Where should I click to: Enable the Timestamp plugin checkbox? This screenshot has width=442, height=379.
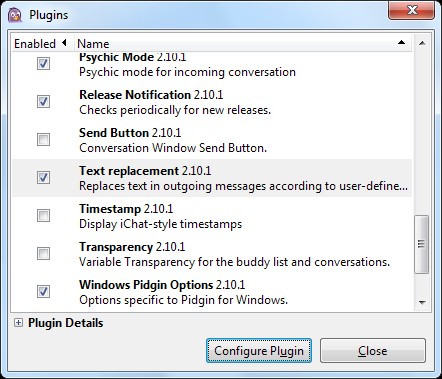pos(43,215)
